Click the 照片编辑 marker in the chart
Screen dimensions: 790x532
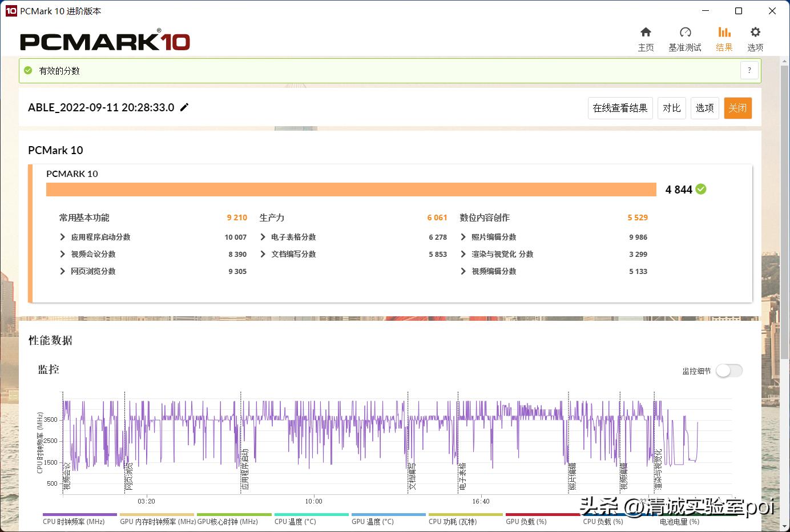tap(573, 476)
